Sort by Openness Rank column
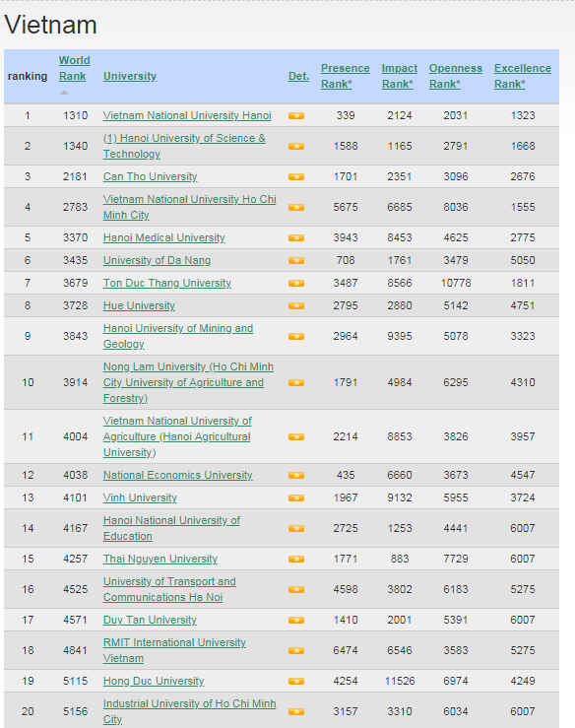The image size is (575, 728). coord(456,76)
